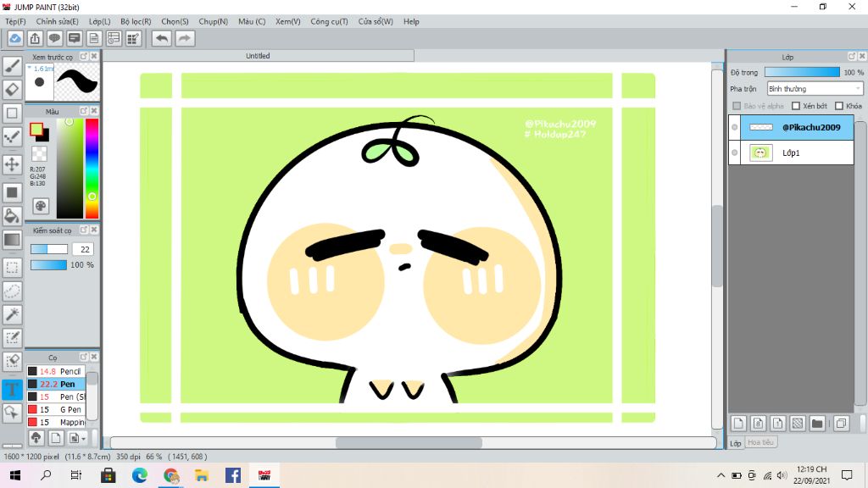Select the Untitled document tab
This screenshot has height=488, width=868.
tap(258, 56)
